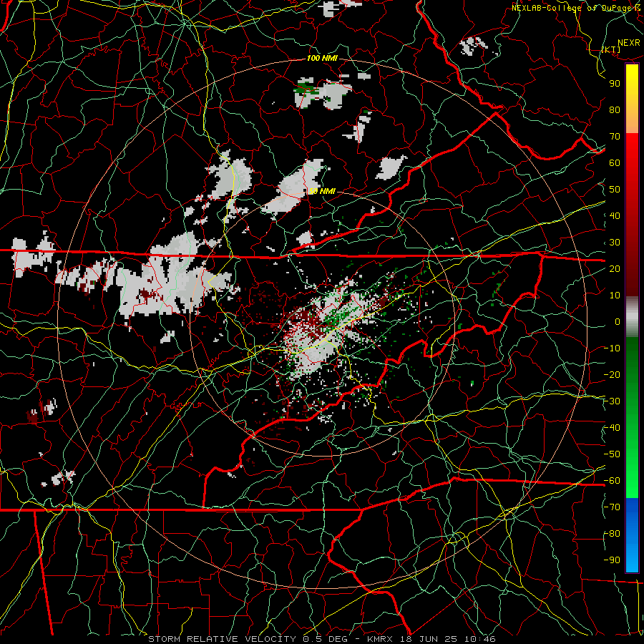This screenshot has height=644, width=644.
Task: Click the 20 value on the velocity scale
Action: (615, 269)
